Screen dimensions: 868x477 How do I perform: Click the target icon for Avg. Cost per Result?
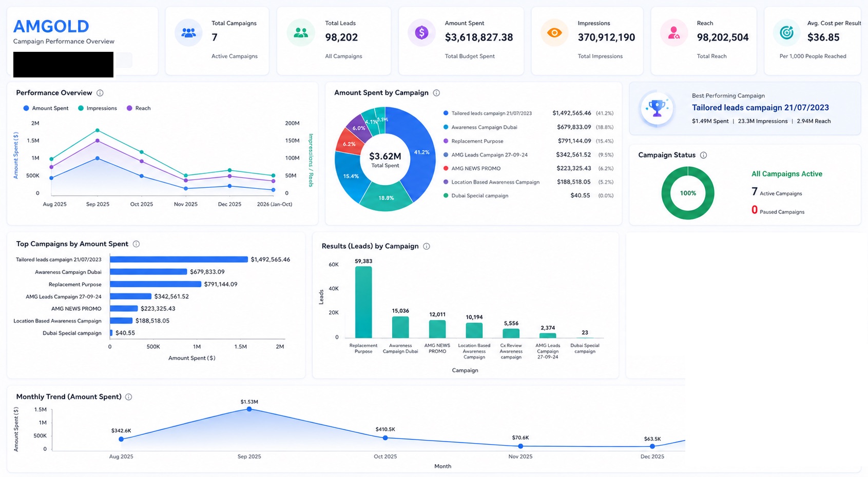(786, 33)
